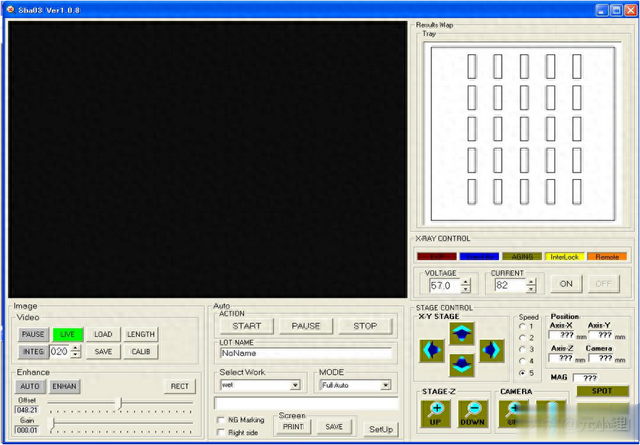
Task: Select stage Speed 1 radio button
Action: click(x=522, y=326)
